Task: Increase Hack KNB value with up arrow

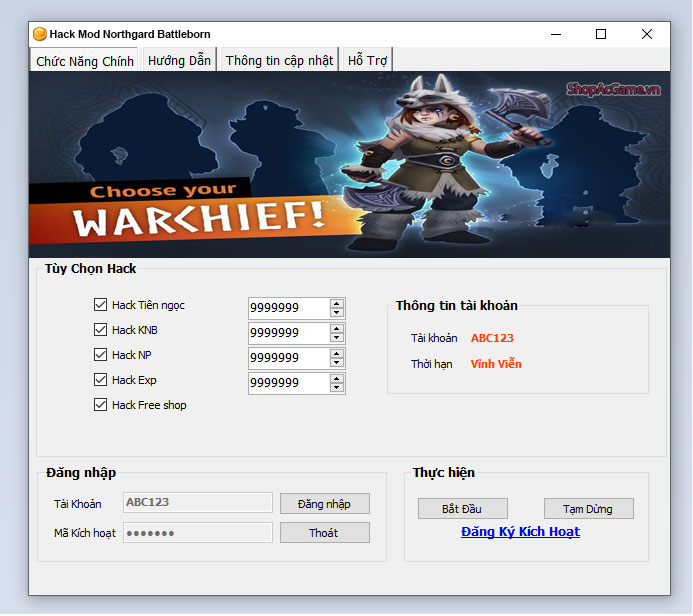Action: 337,329
